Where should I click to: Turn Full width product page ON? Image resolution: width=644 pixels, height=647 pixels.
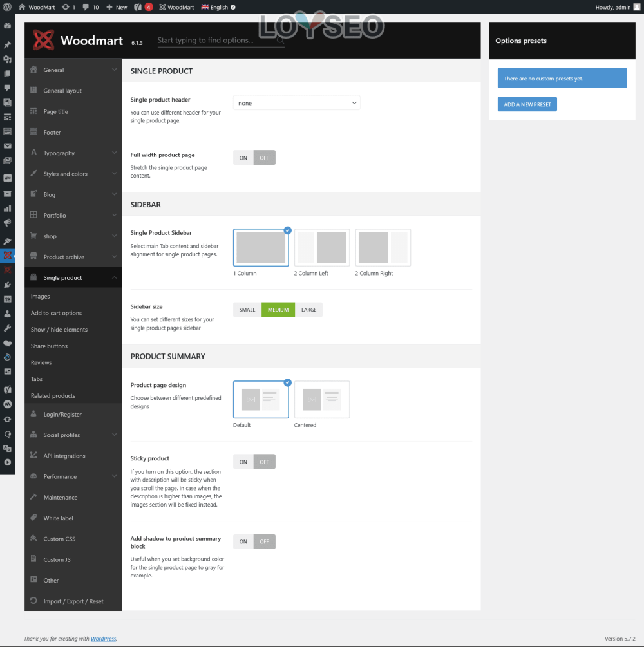pos(243,158)
